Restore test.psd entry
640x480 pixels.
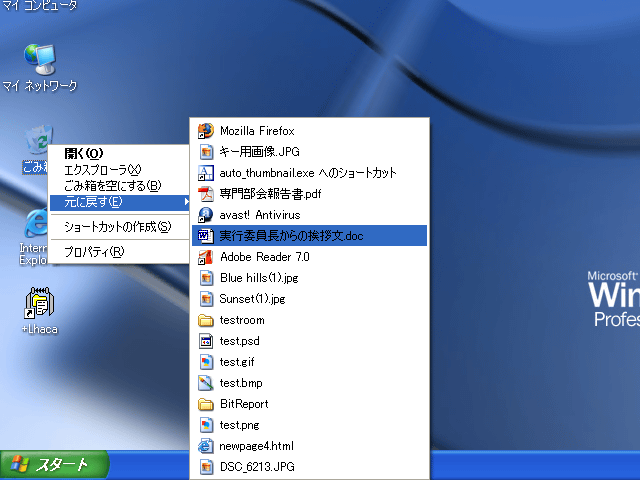(309, 341)
